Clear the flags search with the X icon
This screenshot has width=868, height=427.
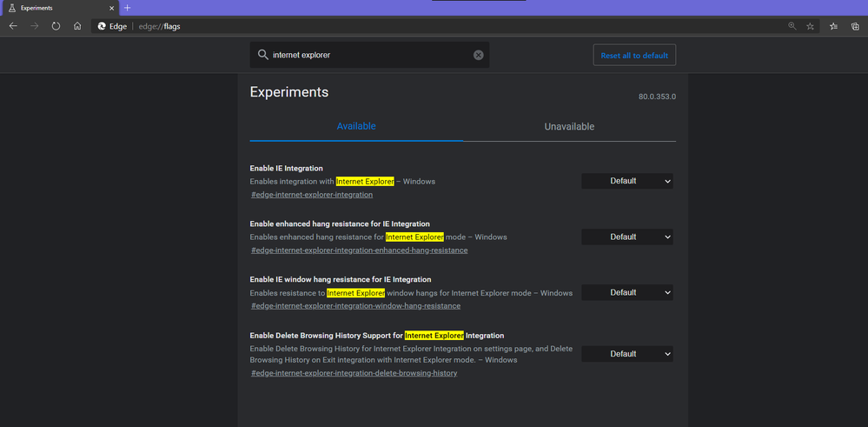[478, 55]
